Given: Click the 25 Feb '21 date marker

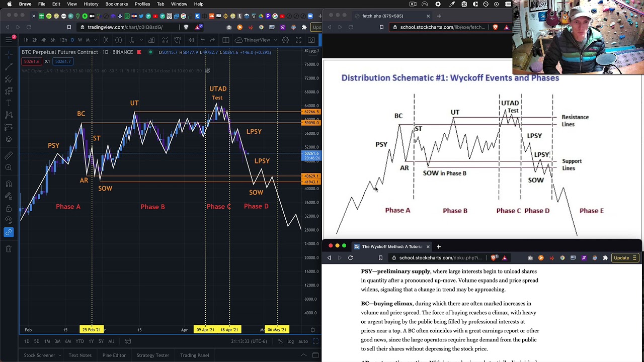Looking at the screenshot, I should pos(92,330).
